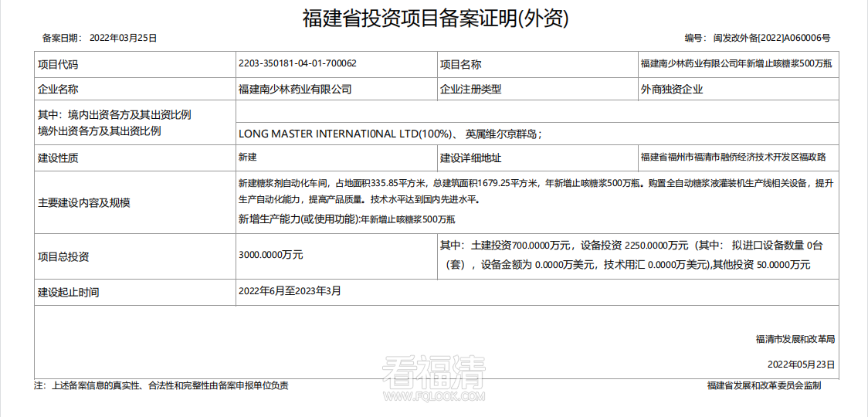Viewport: 868px width, 417px height.
Task: Select the period 2022年6月至2023年3月
Action: pyautogui.click(x=290, y=290)
